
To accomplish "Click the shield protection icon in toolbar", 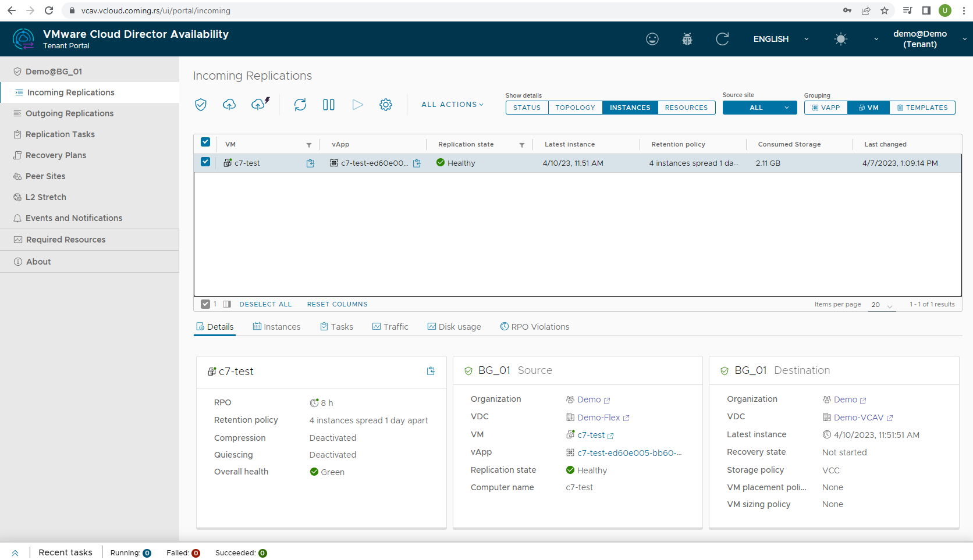I will (x=201, y=105).
